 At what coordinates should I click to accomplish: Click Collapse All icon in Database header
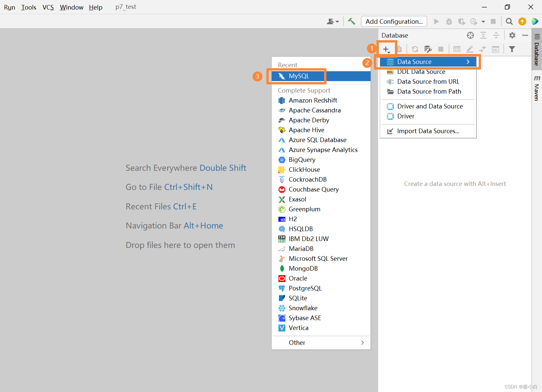point(496,35)
